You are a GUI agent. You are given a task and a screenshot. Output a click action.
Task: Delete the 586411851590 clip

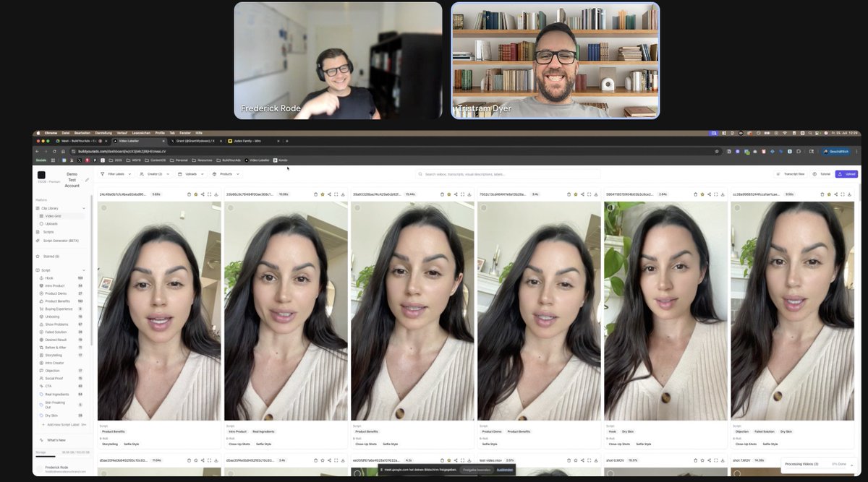[x=696, y=194]
